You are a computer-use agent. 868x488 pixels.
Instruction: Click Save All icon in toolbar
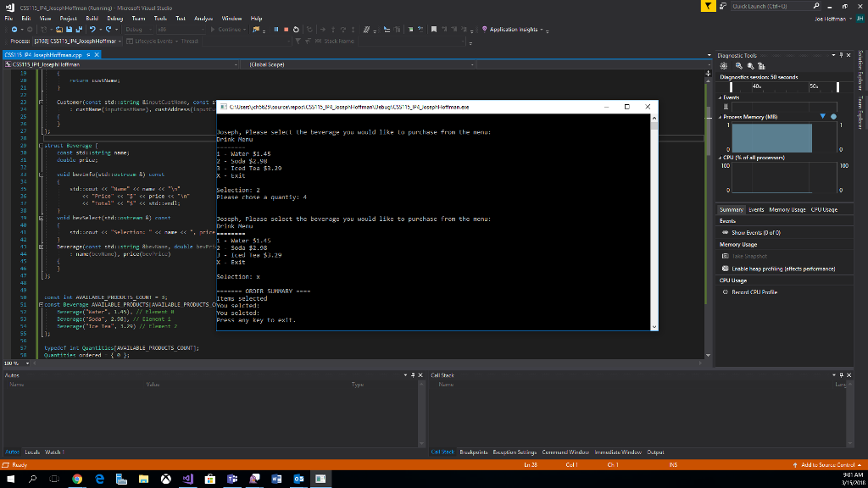click(x=79, y=30)
